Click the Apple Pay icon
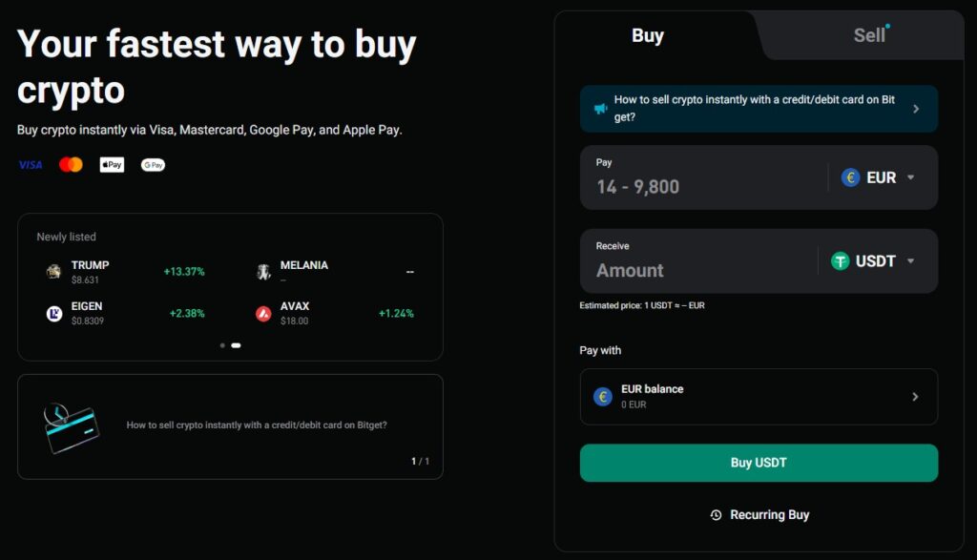 [111, 164]
